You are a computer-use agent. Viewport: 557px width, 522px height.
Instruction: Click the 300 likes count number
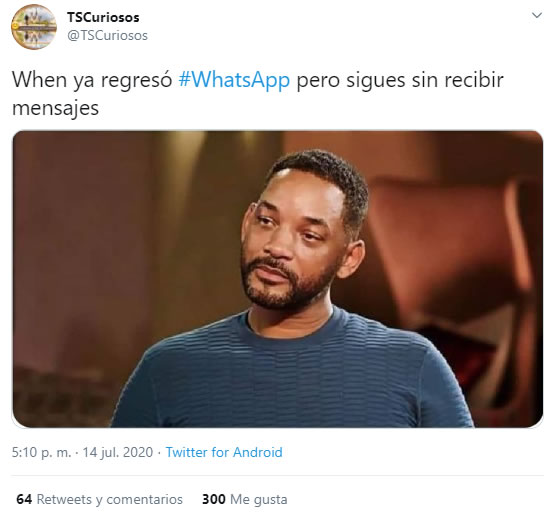[213, 499]
